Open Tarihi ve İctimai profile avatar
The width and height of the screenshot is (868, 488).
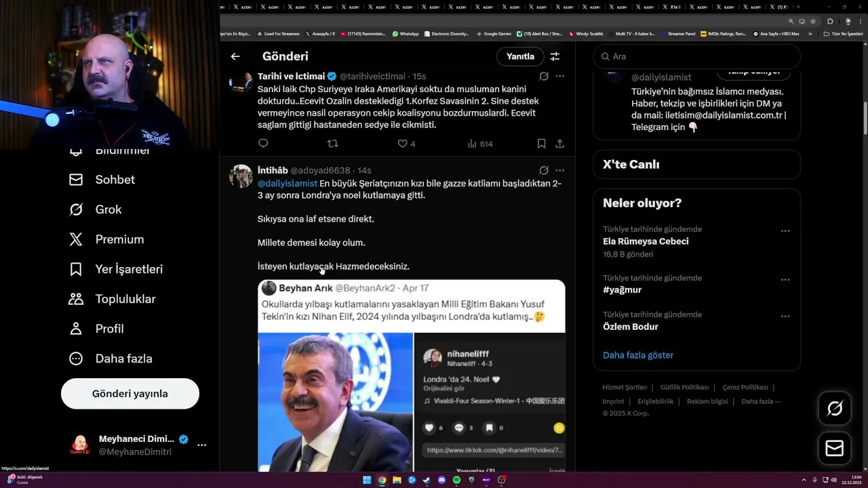pos(241,82)
